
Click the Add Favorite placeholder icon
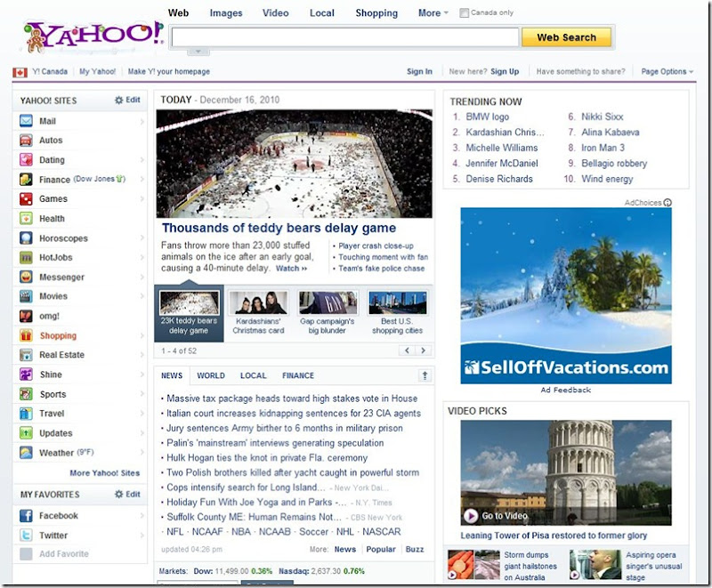coord(26,554)
